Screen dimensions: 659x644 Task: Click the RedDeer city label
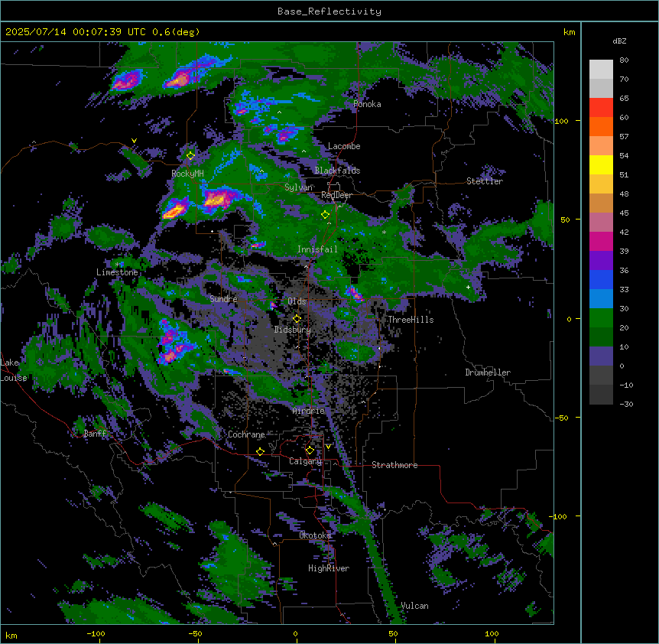pyautogui.click(x=336, y=195)
